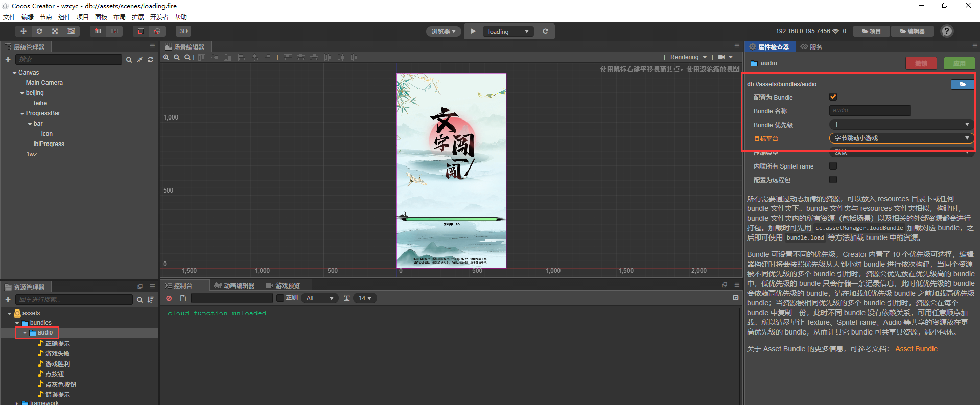Open the 编辑器 editor folder button

[x=913, y=31]
